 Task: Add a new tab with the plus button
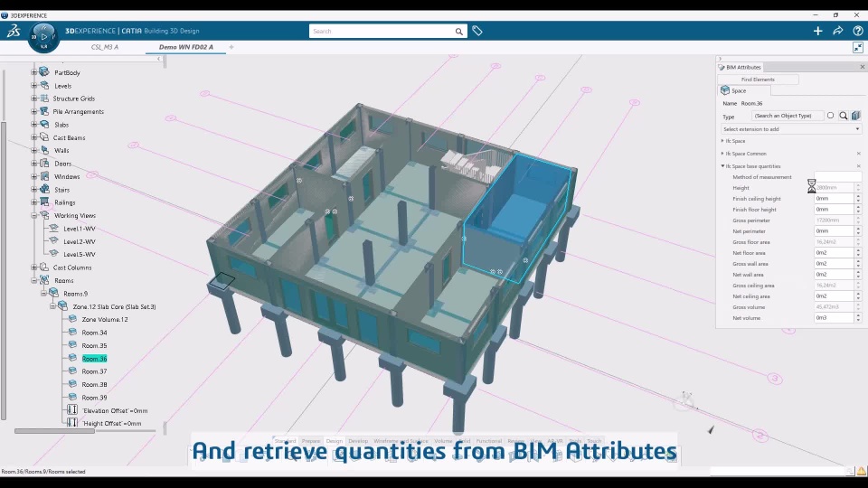231,47
